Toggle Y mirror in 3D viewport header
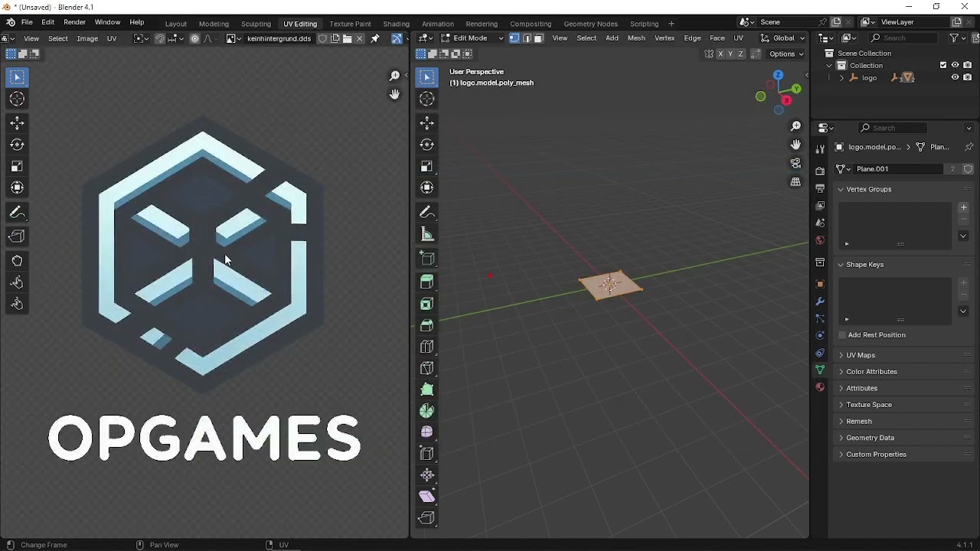 (x=730, y=54)
